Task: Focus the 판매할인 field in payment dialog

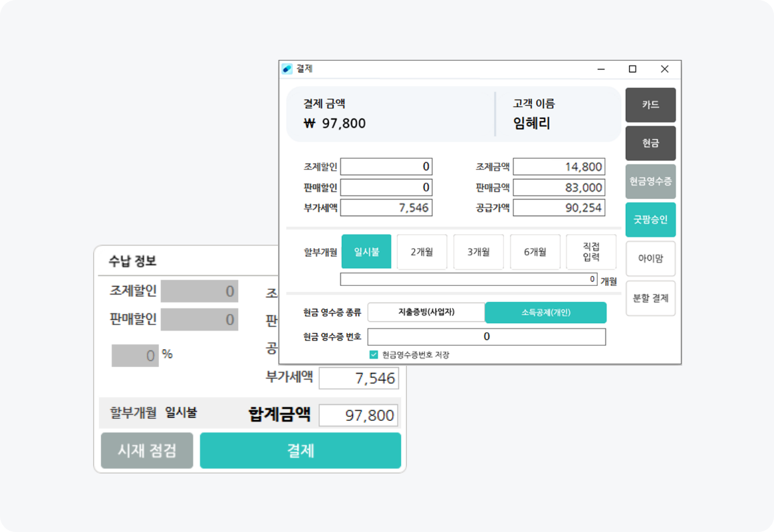Action: (386, 188)
